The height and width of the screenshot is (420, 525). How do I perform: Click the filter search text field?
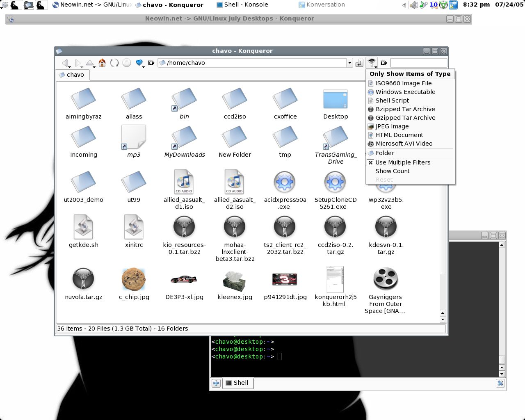pos(418,63)
